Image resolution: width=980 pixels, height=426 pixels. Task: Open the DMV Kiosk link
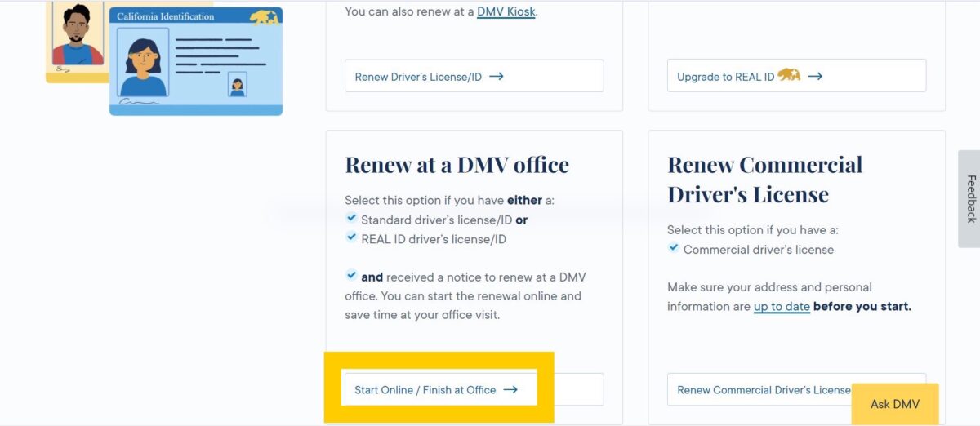[506, 11]
